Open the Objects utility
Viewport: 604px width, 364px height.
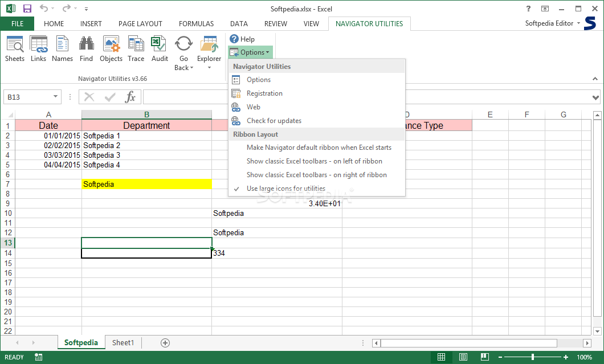[111, 48]
